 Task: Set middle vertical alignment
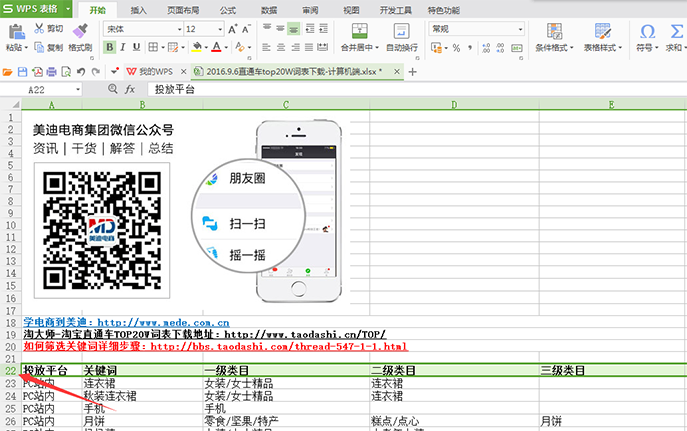(x=280, y=28)
